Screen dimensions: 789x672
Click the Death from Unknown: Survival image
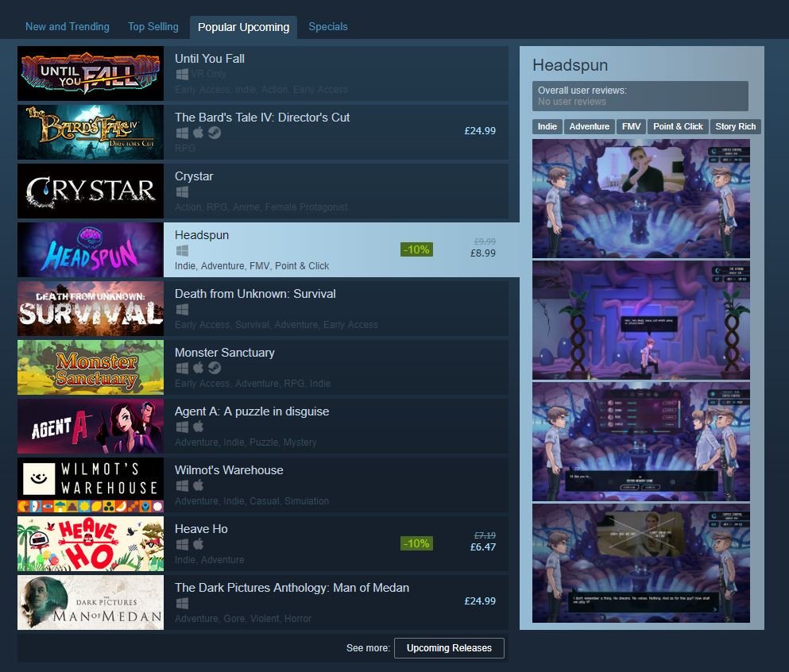click(91, 308)
